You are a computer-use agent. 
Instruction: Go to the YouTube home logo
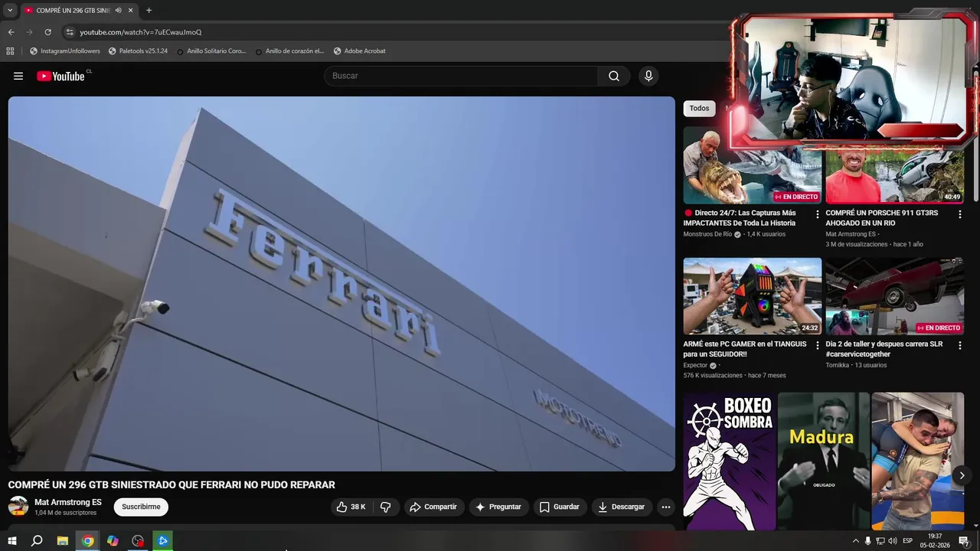click(60, 76)
